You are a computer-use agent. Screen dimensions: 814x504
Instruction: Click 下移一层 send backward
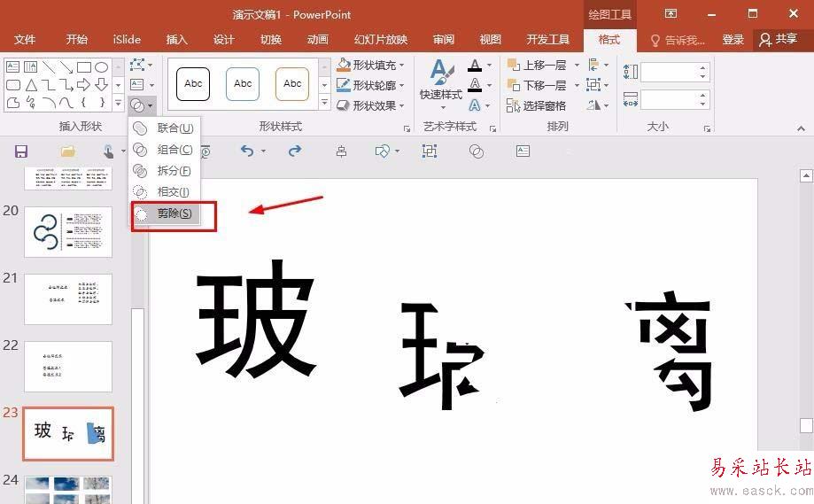click(537, 85)
